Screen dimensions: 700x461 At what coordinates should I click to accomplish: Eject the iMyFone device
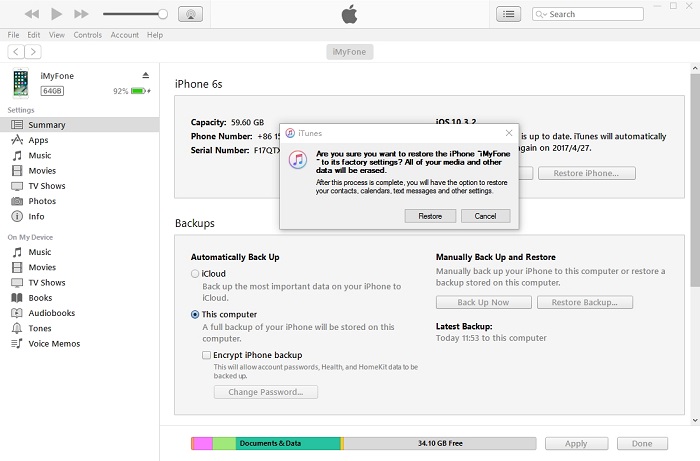coord(146,75)
